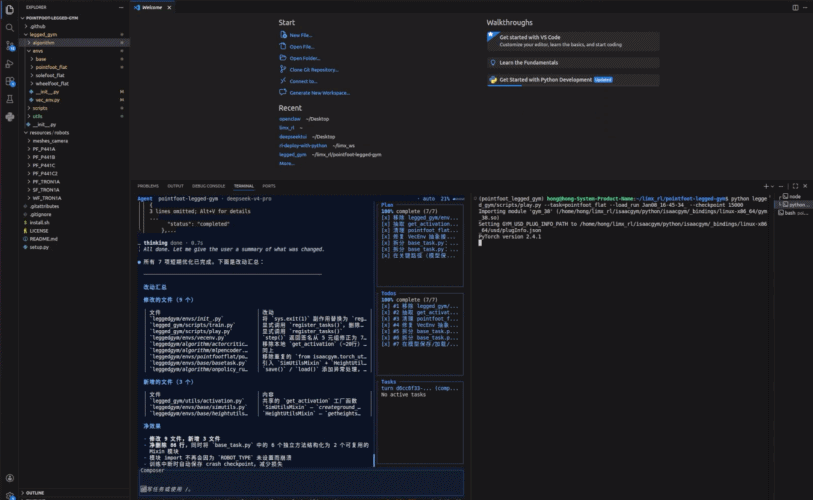Expand the solefoot_flat folder

click(x=50, y=75)
